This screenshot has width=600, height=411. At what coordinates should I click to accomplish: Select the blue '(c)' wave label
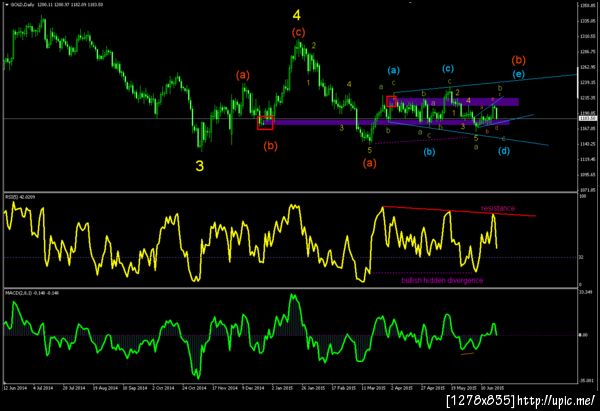tap(448, 68)
